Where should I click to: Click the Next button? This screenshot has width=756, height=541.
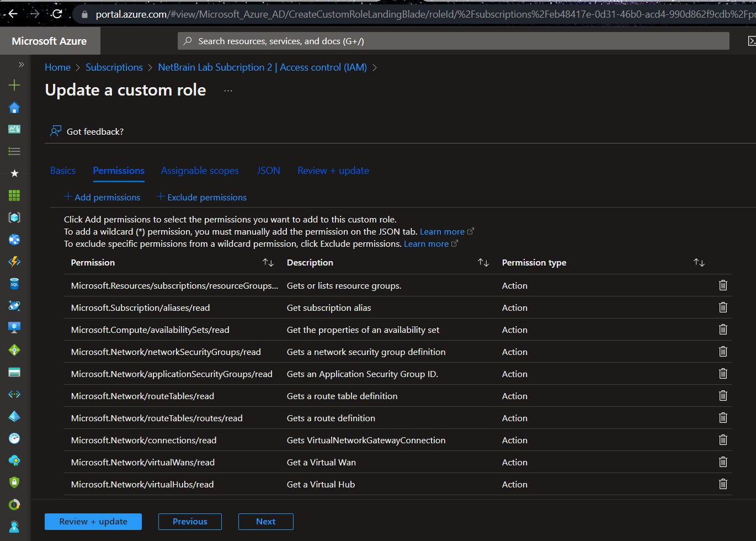tap(265, 521)
